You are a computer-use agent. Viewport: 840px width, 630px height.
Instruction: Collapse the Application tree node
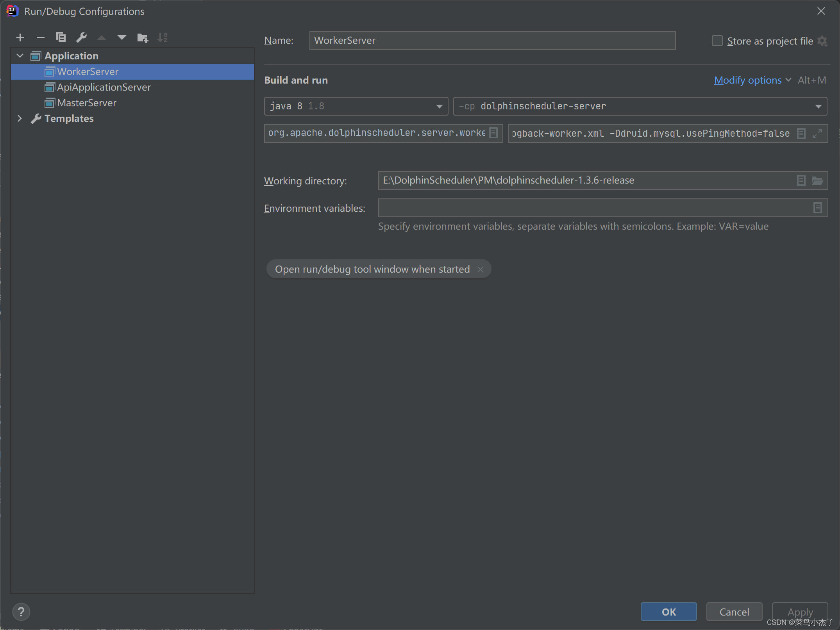click(x=20, y=56)
